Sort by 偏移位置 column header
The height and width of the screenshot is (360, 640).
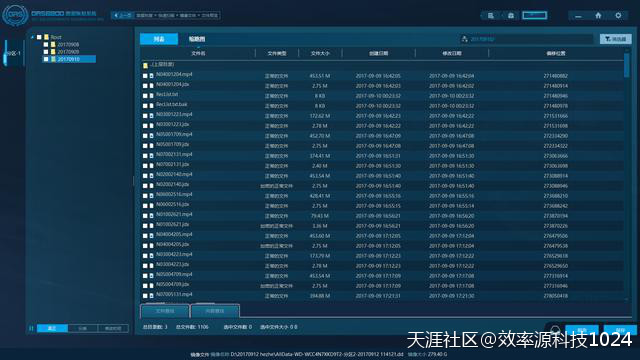[x=556, y=53]
